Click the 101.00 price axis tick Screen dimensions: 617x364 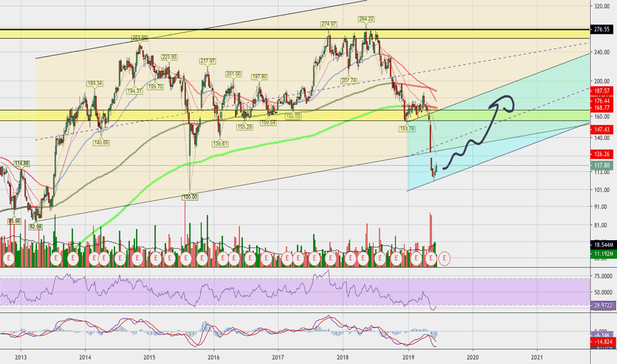[x=602, y=190]
